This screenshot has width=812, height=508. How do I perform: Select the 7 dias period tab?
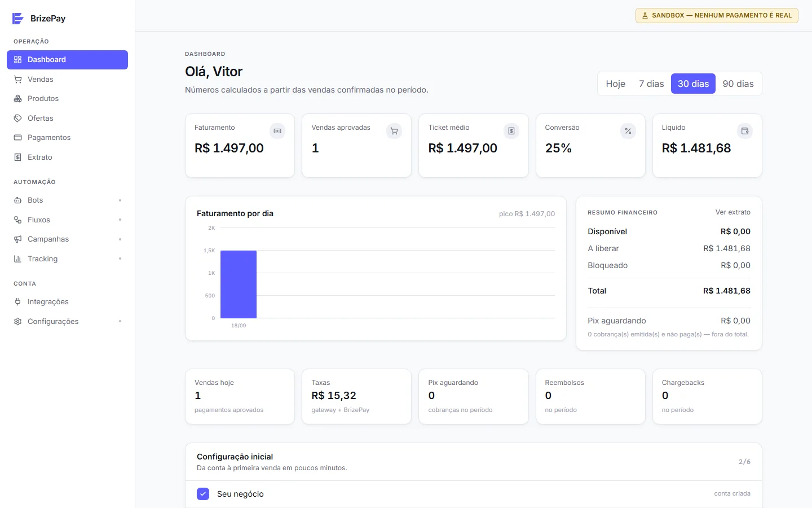click(x=651, y=84)
